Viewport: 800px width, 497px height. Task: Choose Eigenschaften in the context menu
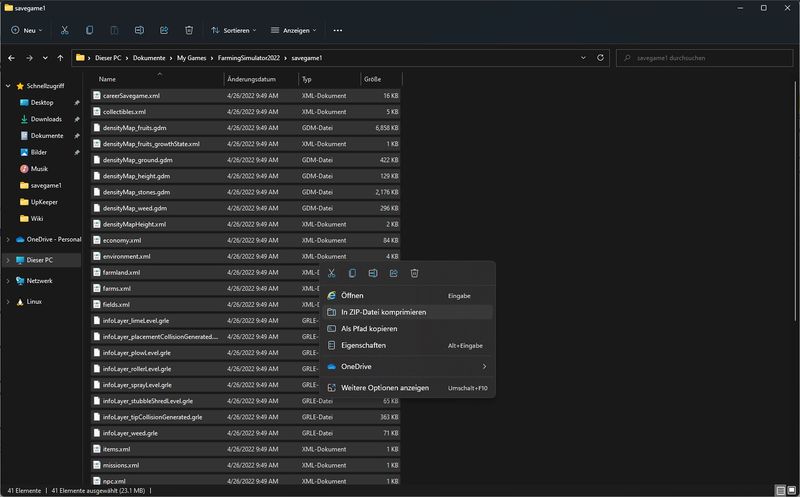(x=408, y=345)
